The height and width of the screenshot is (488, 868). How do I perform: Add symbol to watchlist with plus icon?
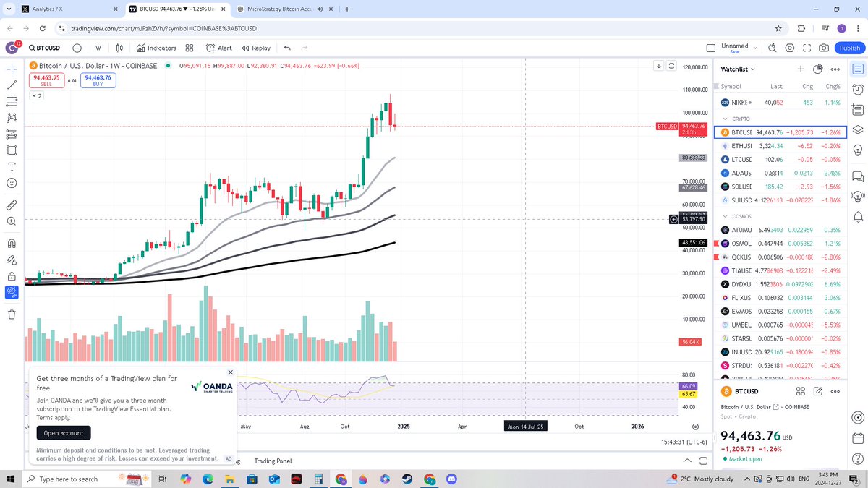801,69
